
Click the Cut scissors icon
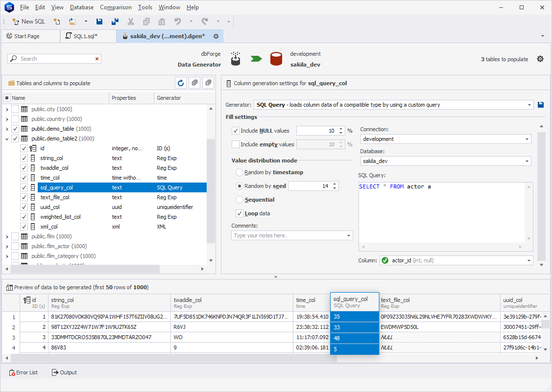(131, 22)
